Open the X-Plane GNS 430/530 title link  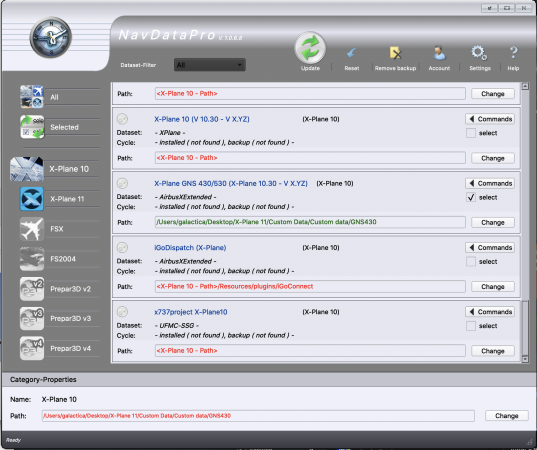tap(231, 183)
